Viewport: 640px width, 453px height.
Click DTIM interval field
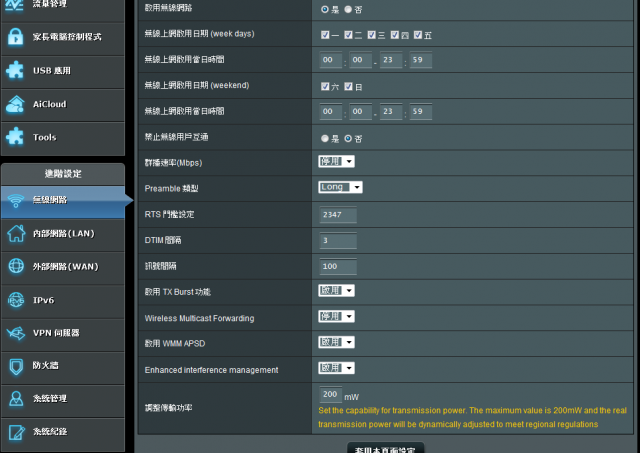point(338,240)
